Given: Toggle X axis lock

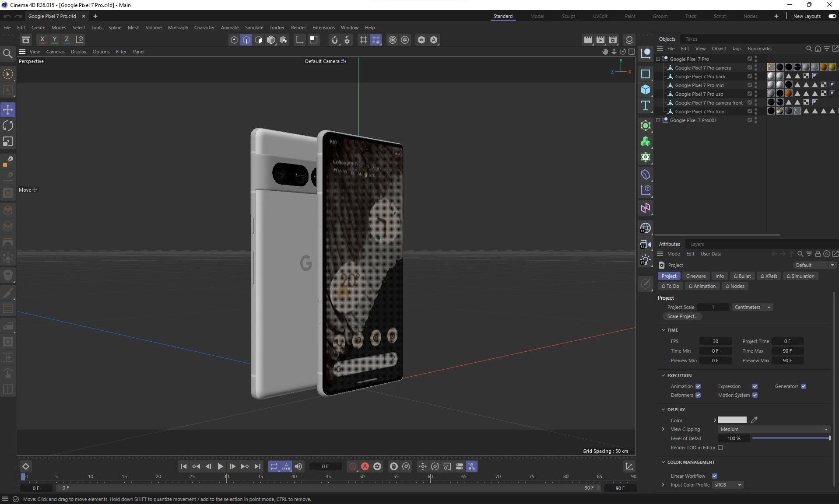Looking at the screenshot, I should pos(42,39).
